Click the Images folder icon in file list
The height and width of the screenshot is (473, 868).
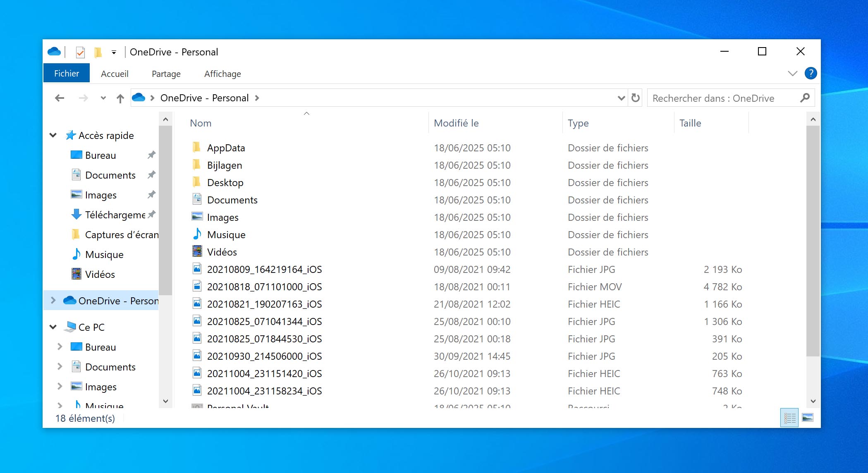click(x=197, y=216)
